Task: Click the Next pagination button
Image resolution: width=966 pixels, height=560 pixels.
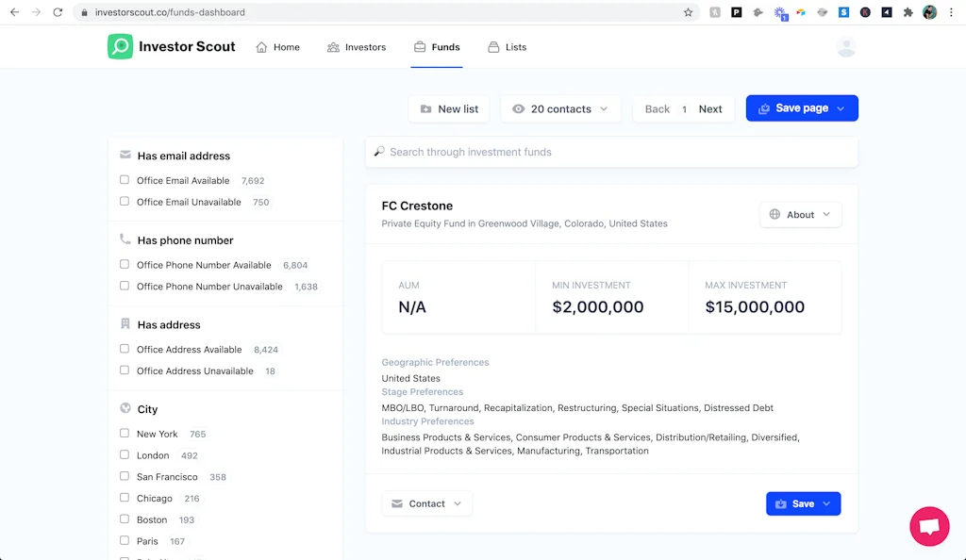Action: click(709, 108)
